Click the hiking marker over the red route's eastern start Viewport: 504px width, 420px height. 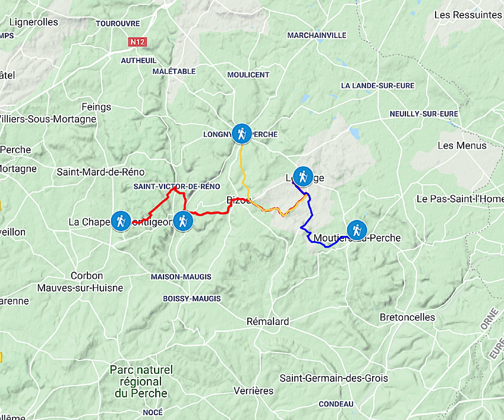183,221
